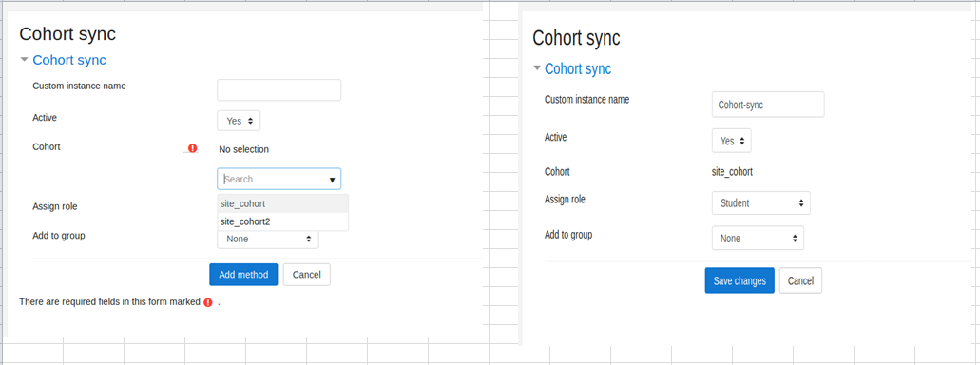
Task: Click the Cohort Search box
Action: point(279,179)
